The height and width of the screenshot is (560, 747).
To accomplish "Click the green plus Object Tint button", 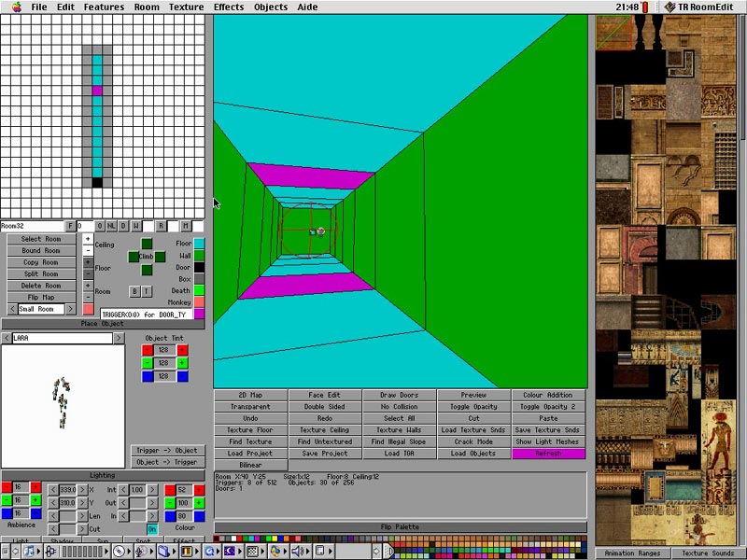I will (x=182, y=362).
